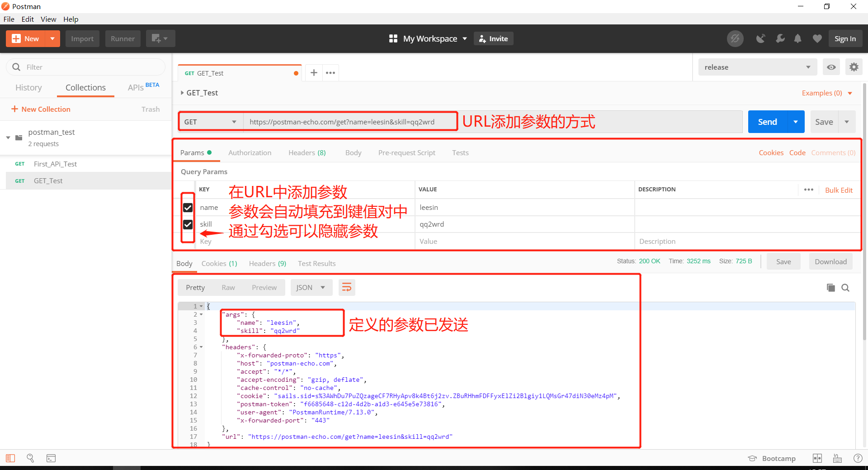
Task: Open Save request dropdown arrow
Action: [x=847, y=122]
